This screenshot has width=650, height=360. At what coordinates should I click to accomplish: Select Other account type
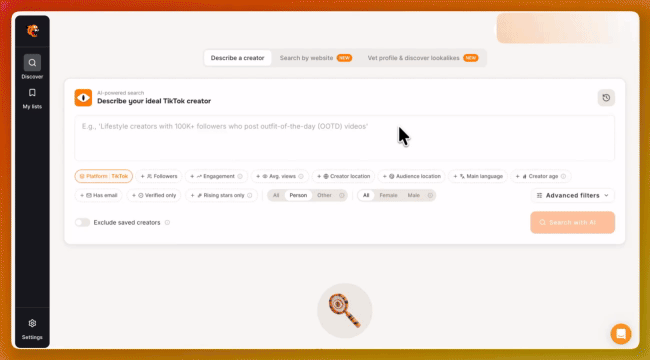click(x=324, y=195)
